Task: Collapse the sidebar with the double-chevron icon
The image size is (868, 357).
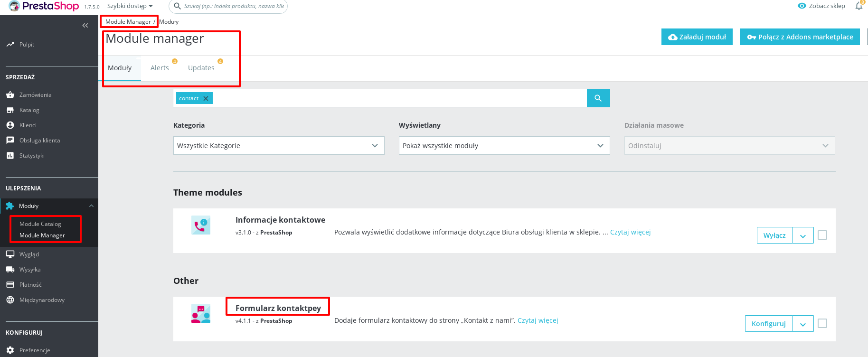Action: [85, 26]
